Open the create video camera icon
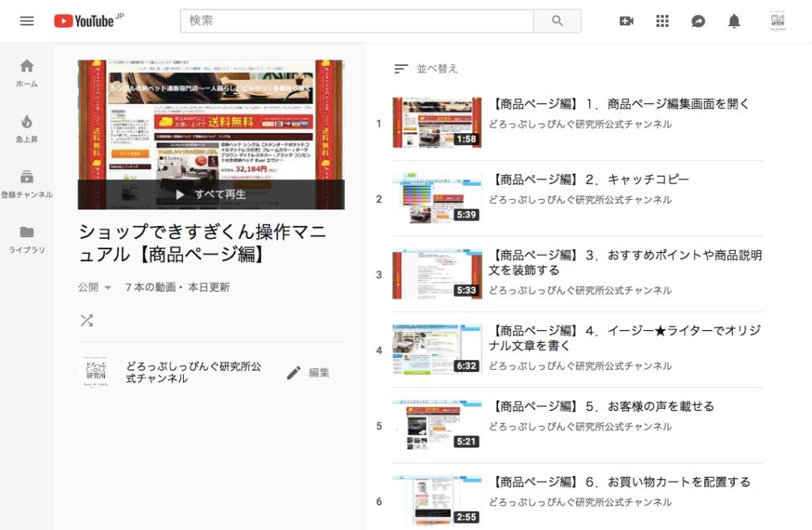The height and width of the screenshot is (530, 812). (626, 21)
